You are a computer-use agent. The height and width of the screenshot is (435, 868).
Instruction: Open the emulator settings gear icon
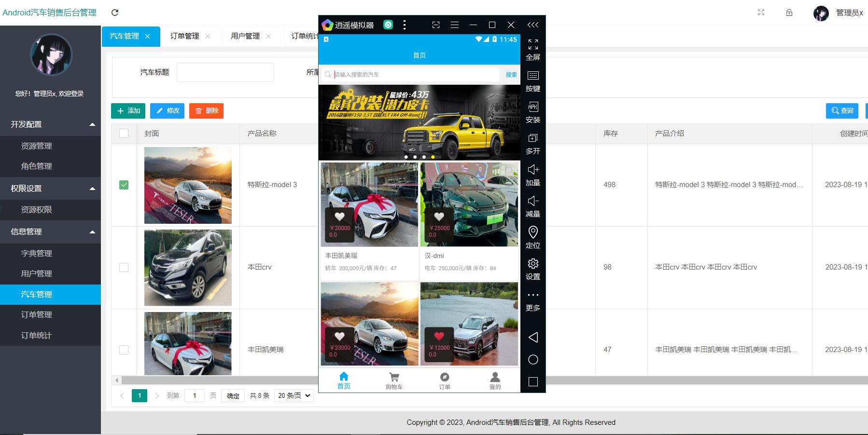click(x=533, y=264)
